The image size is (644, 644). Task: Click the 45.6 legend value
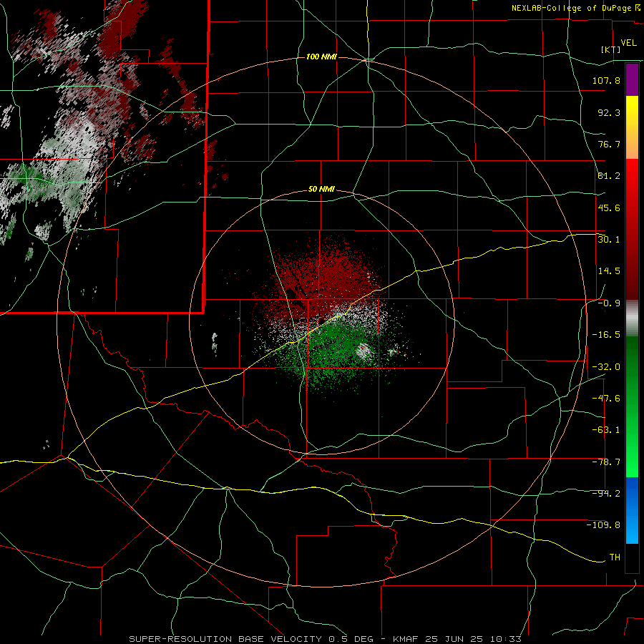[609, 208]
